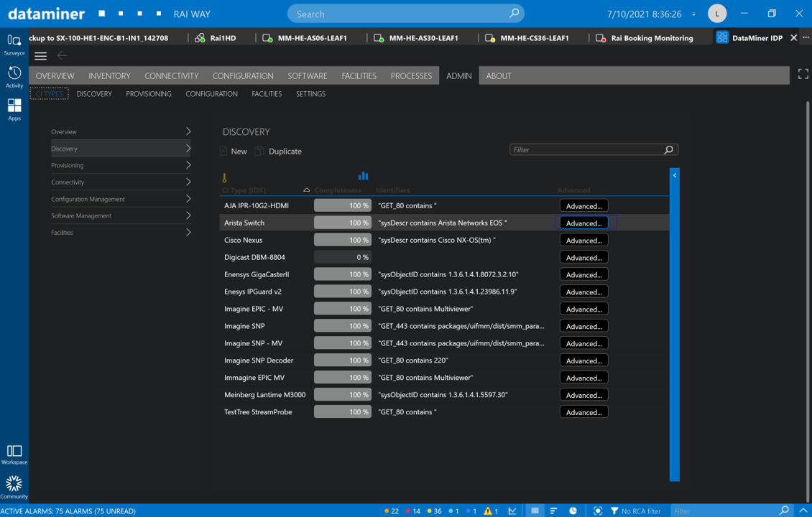Select the Imagine EPIC - MV row
812x517 pixels.
click(x=444, y=309)
